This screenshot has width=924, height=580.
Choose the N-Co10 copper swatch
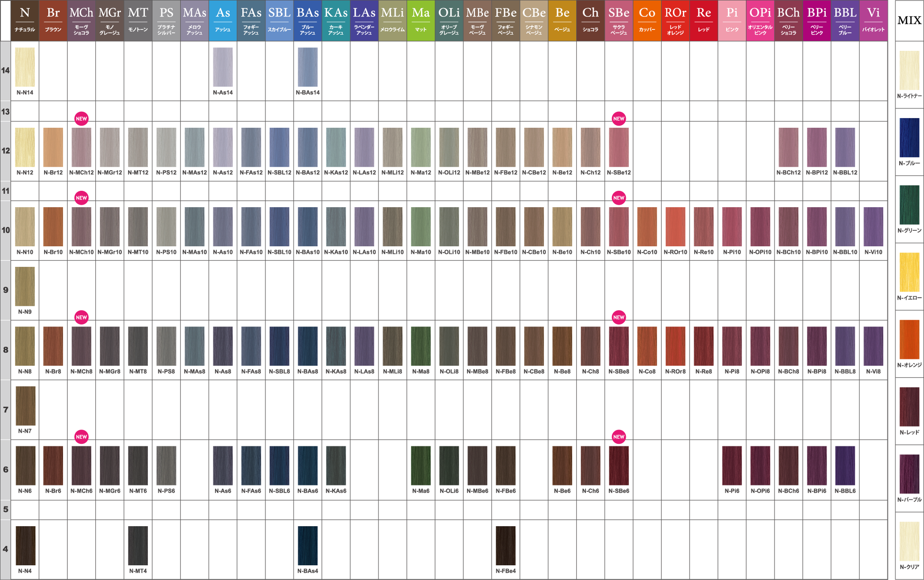click(x=647, y=227)
